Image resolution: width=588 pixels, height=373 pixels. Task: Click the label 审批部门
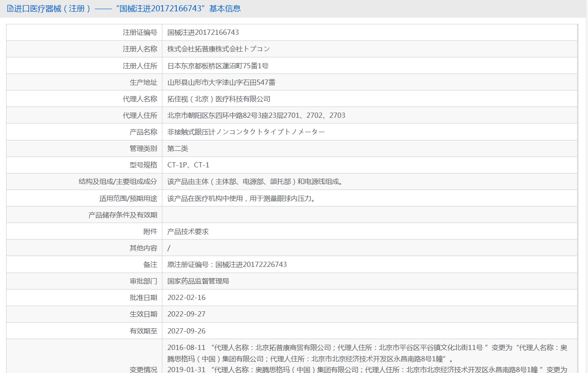143,281
